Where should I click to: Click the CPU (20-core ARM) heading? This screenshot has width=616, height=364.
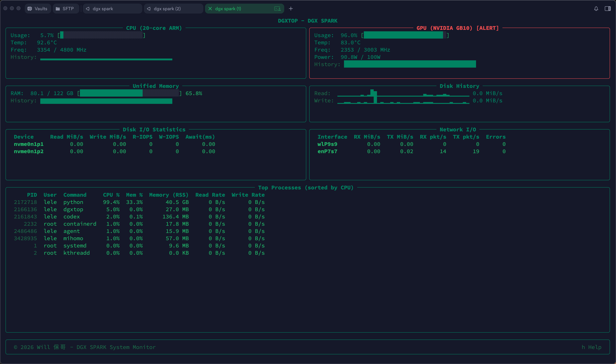tap(154, 28)
